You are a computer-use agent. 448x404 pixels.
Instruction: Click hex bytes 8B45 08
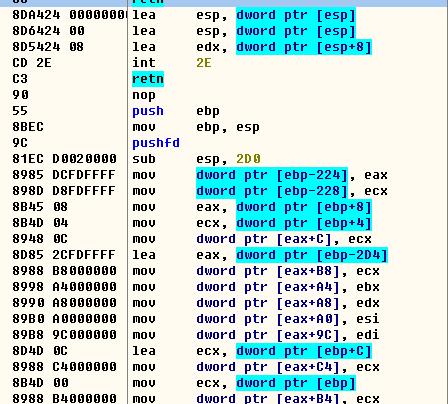[x=40, y=207]
